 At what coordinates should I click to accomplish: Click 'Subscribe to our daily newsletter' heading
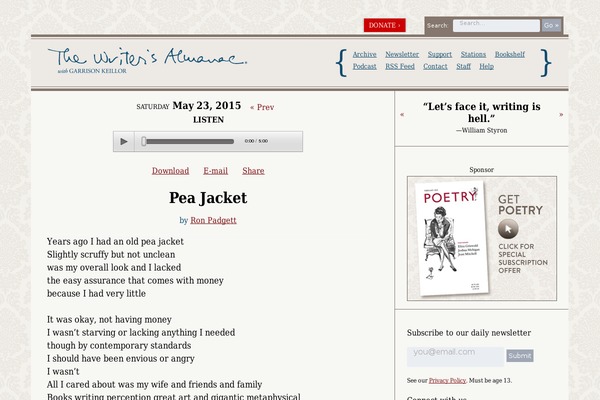click(469, 333)
